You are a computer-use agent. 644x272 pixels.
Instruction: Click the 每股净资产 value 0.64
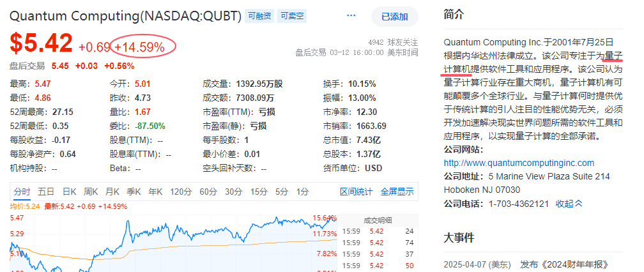(x=68, y=155)
